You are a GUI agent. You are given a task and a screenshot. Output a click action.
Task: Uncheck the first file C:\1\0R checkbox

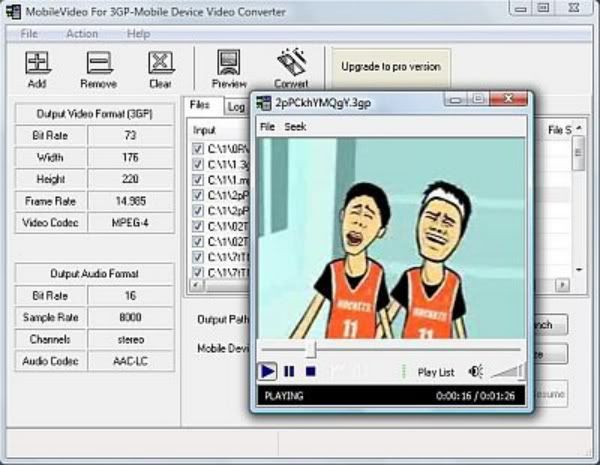197,148
